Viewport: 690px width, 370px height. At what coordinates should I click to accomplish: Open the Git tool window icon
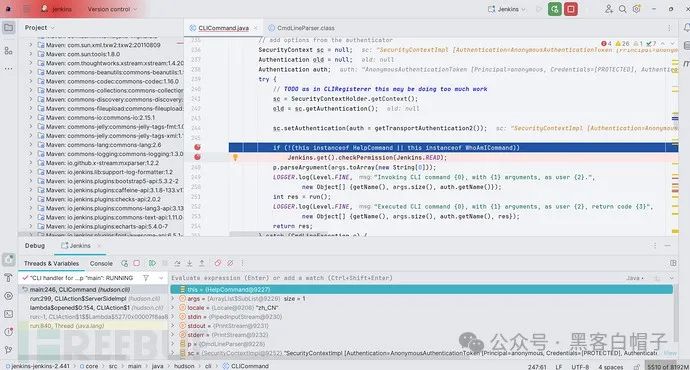click(8, 350)
